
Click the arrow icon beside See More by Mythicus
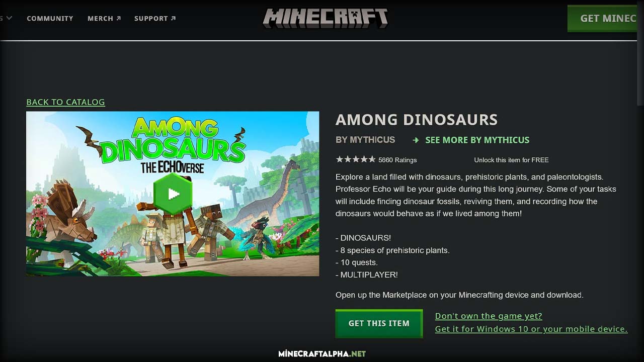point(416,140)
